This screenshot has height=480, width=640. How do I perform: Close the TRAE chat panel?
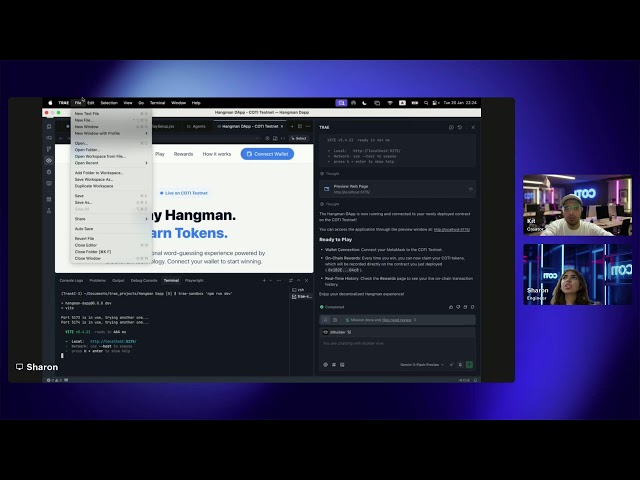[x=473, y=127]
